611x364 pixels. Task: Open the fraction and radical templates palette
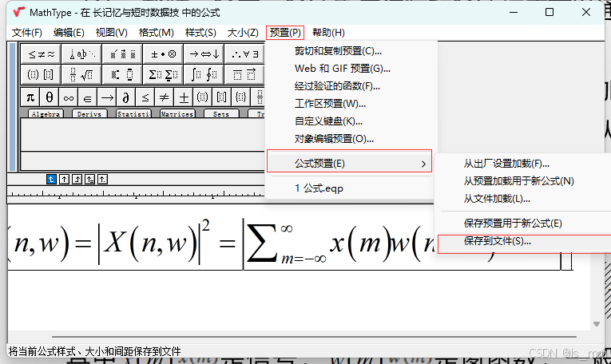tap(81, 74)
